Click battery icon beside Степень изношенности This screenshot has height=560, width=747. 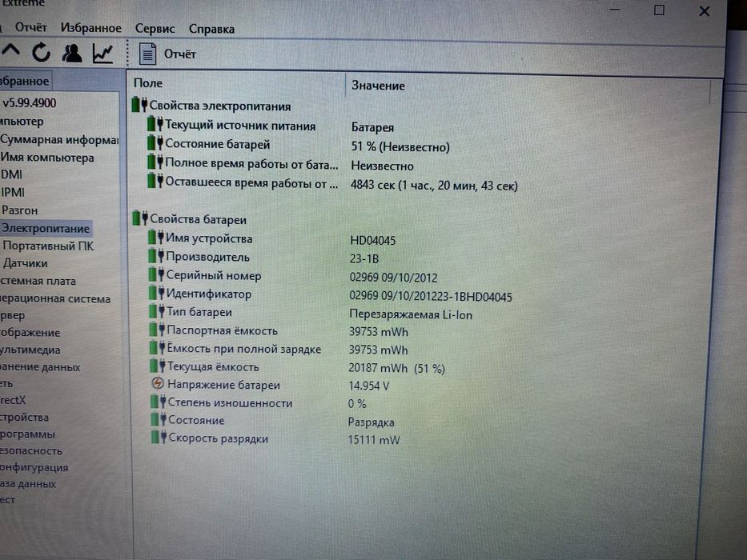[159, 402]
